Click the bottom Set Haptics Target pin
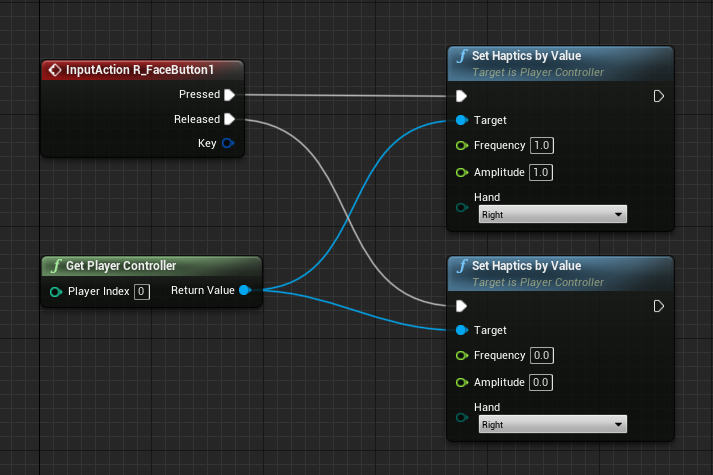 (x=461, y=330)
